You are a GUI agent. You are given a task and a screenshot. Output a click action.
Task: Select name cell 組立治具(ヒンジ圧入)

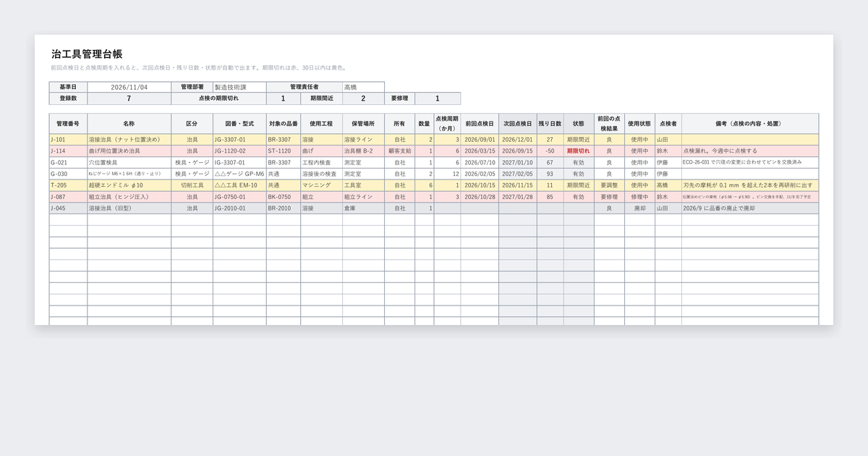pos(129,197)
